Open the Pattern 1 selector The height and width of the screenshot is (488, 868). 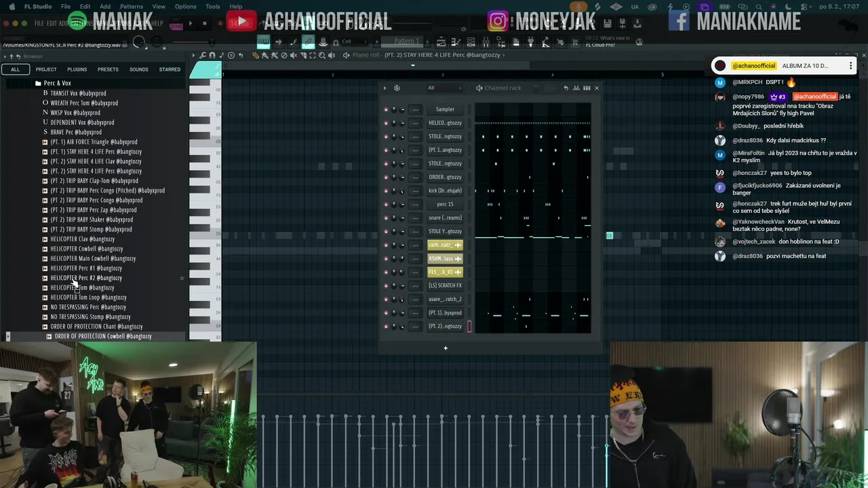tap(406, 41)
